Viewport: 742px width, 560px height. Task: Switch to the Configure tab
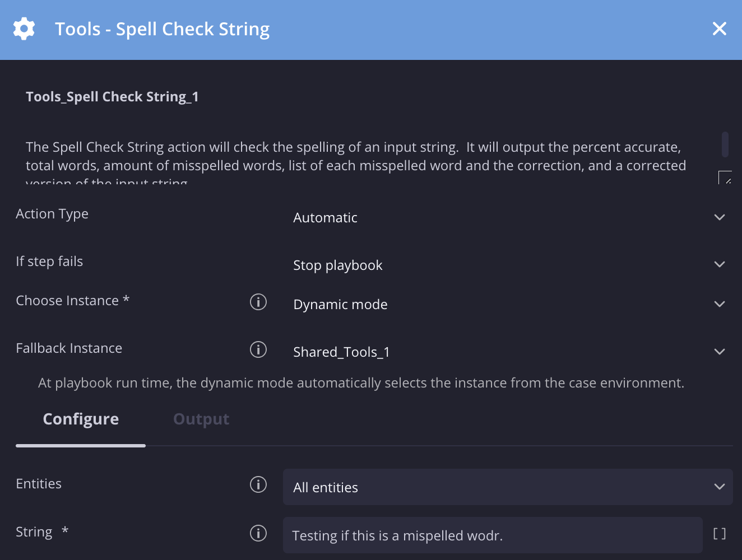[81, 419]
